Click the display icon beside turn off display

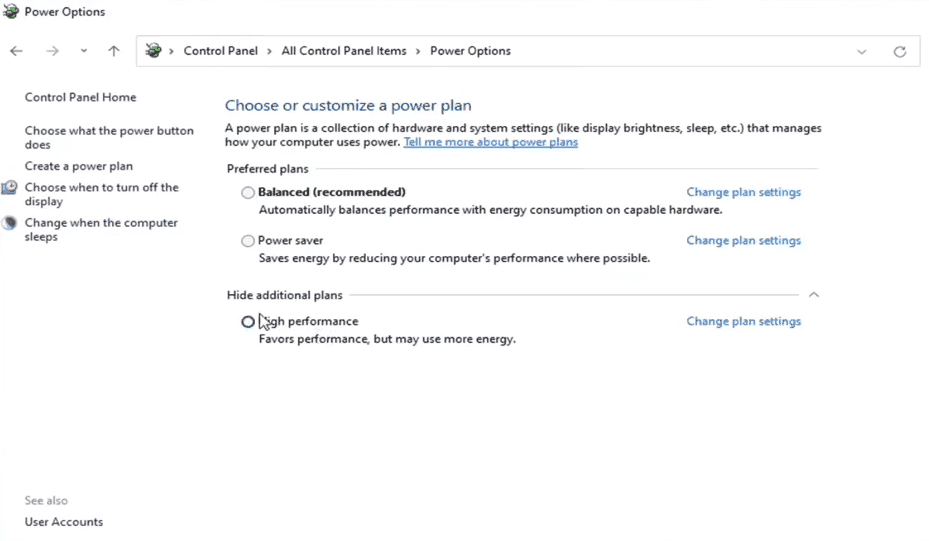pyautogui.click(x=9, y=188)
